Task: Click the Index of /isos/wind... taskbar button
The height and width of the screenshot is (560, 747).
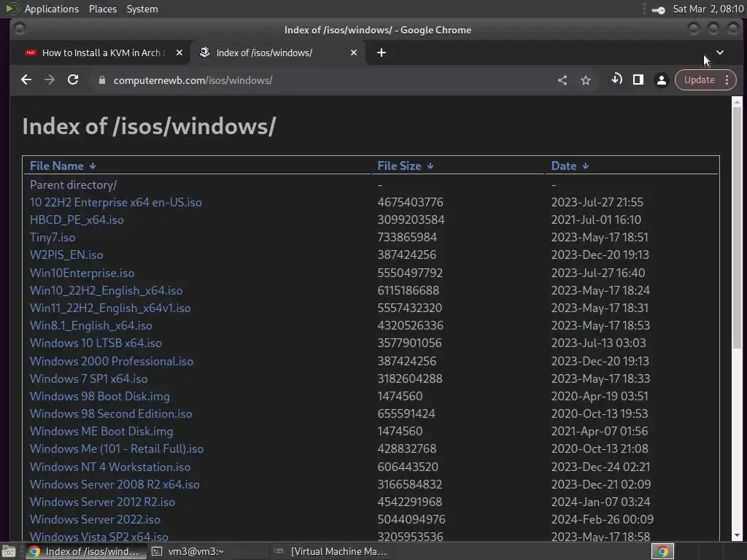Action: (85, 551)
